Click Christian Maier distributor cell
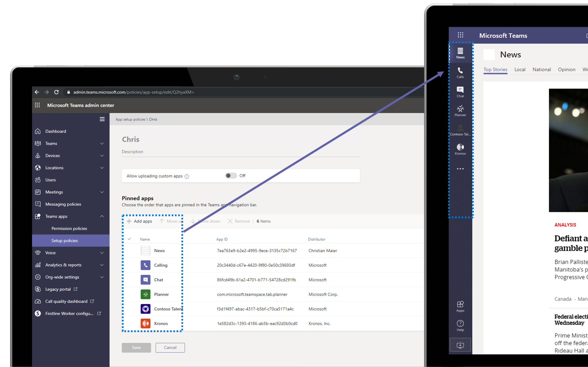The height and width of the screenshot is (367, 588). [x=323, y=251]
